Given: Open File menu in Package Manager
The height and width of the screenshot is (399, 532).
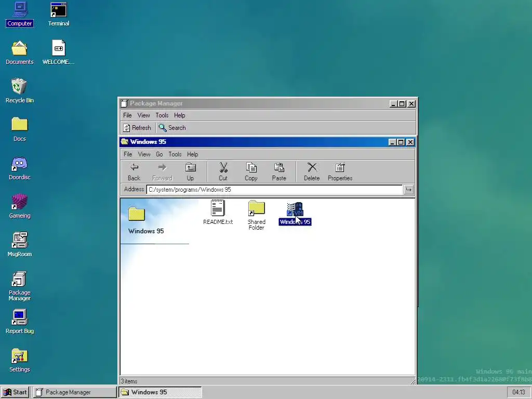Looking at the screenshot, I should [x=127, y=115].
